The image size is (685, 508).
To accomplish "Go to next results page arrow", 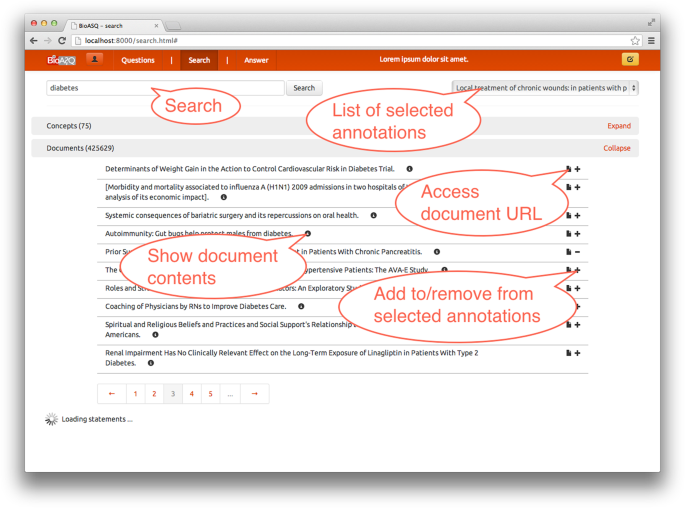I will 255,394.
